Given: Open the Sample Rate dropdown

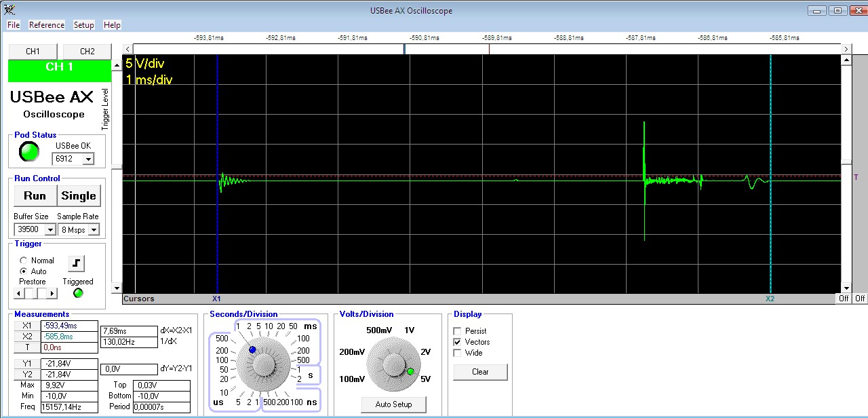Looking at the screenshot, I should [94, 230].
